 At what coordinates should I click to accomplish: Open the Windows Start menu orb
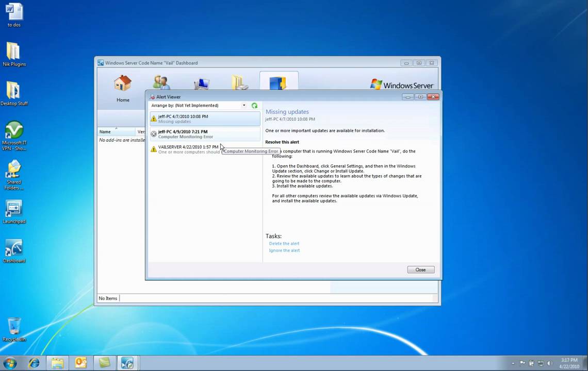point(10,363)
